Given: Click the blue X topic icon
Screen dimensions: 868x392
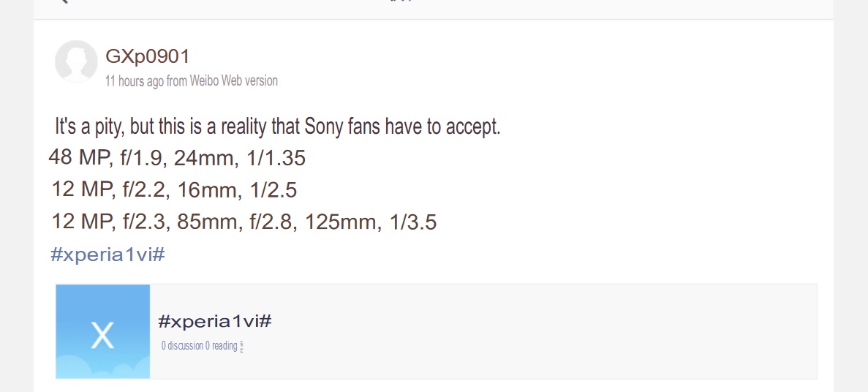Looking at the screenshot, I should click(x=103, y=331).
